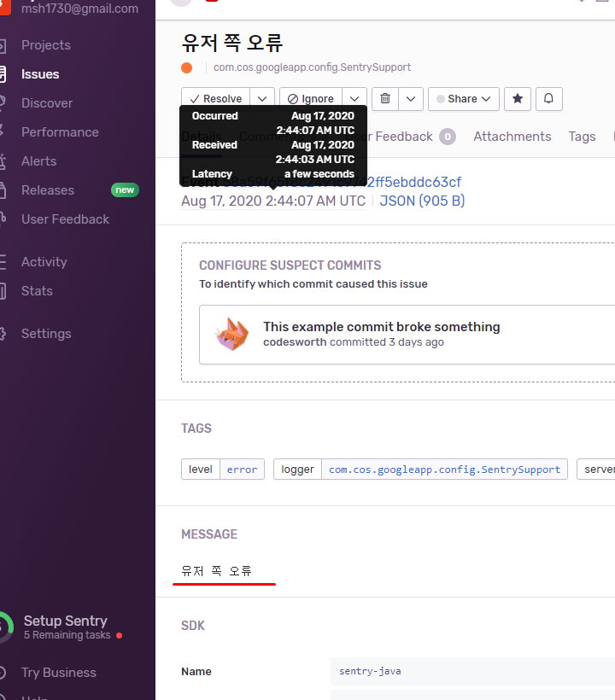Open Activity in the sidebar
Image resolution: width=615 pixels, height=700 pixels.
point(44,261)
